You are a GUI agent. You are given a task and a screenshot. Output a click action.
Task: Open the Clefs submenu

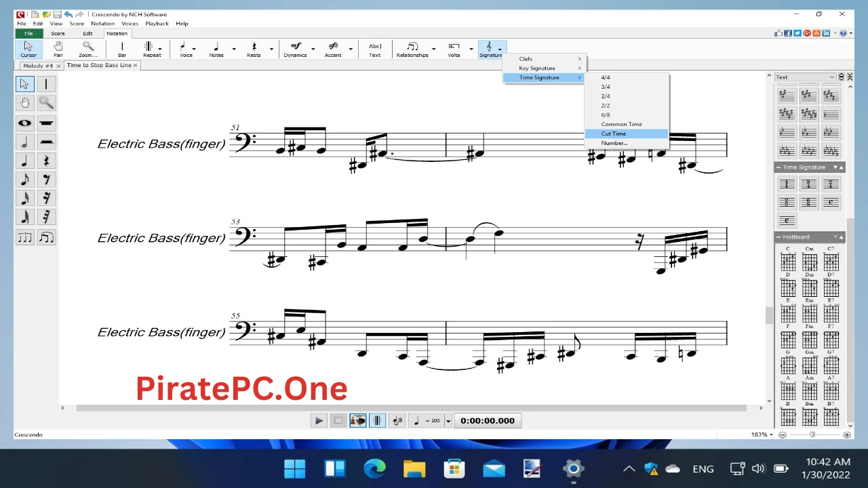(544, 59)
